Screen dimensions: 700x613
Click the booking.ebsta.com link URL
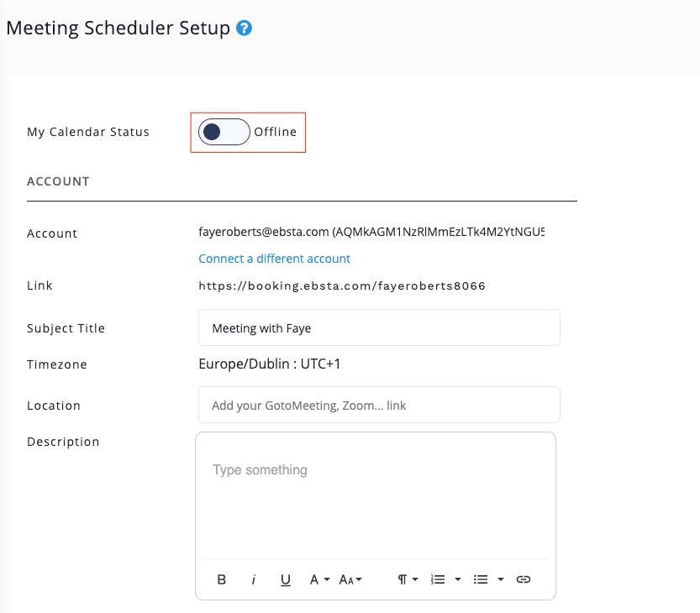coord(342,286)
